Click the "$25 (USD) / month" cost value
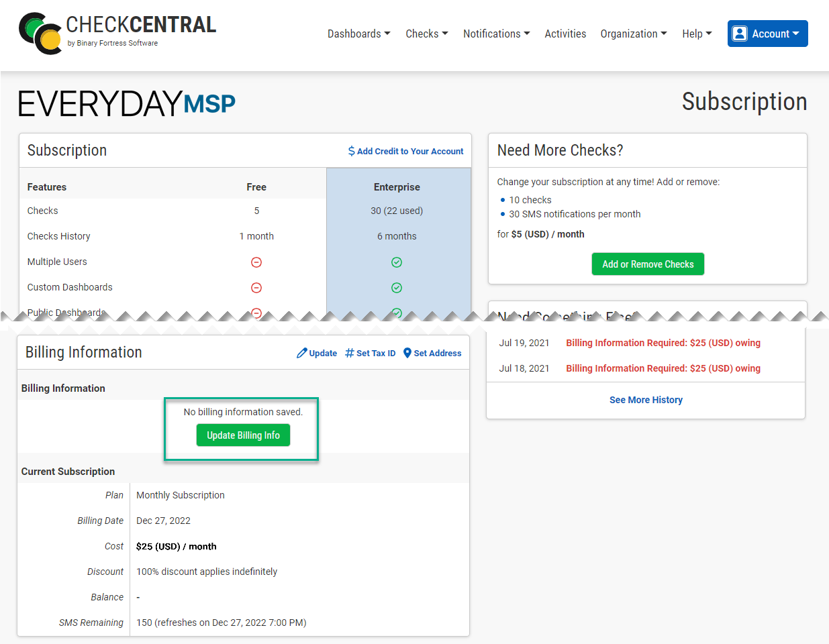 (x=177, y=546)
